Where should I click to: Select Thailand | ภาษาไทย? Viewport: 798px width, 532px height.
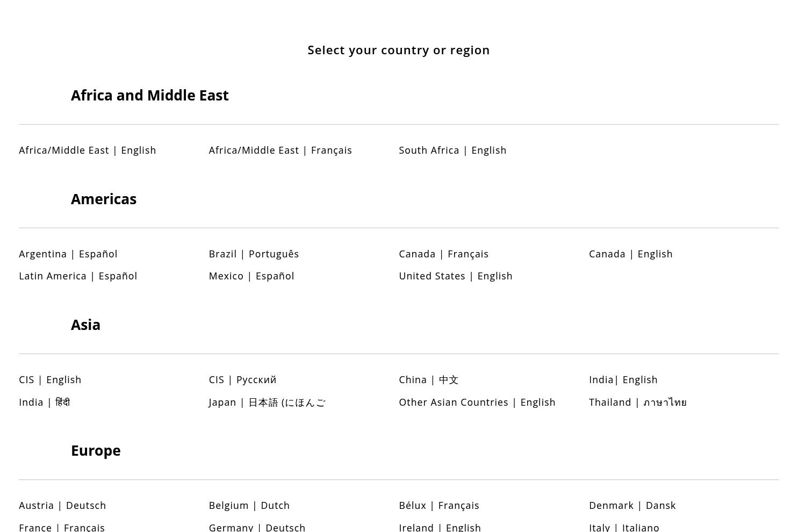tap(638, 402)
